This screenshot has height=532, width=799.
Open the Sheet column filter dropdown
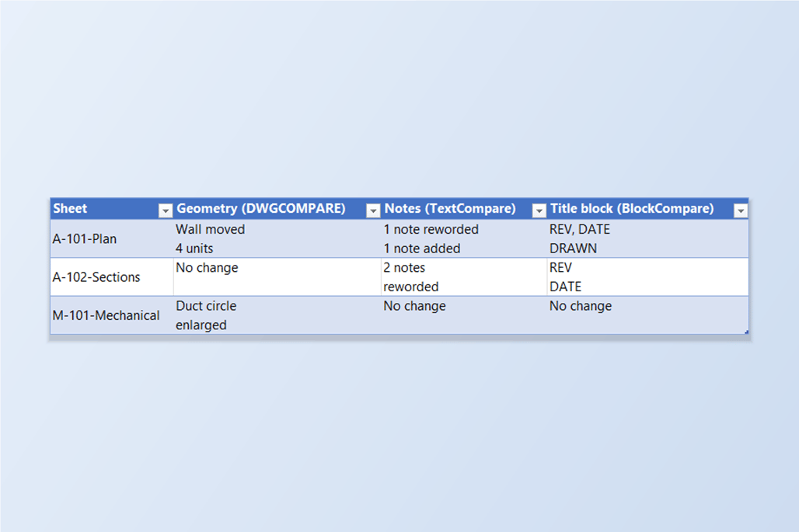tap(165, 210)
